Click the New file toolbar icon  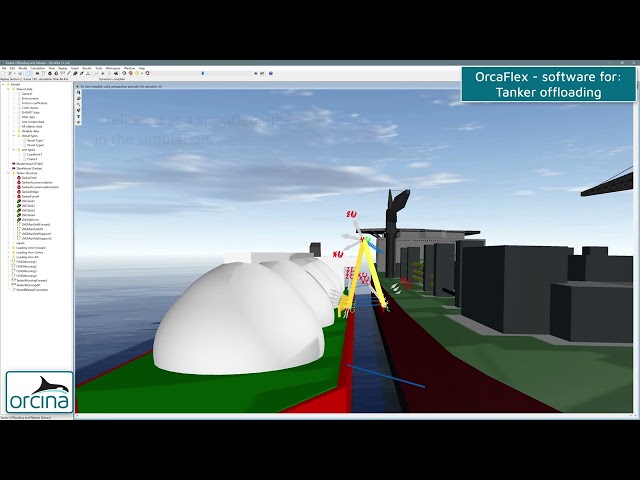[x=3, y=73]
